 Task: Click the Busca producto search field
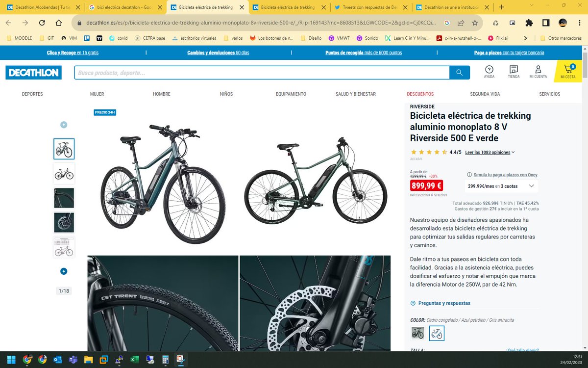click(x=262, y=73)
